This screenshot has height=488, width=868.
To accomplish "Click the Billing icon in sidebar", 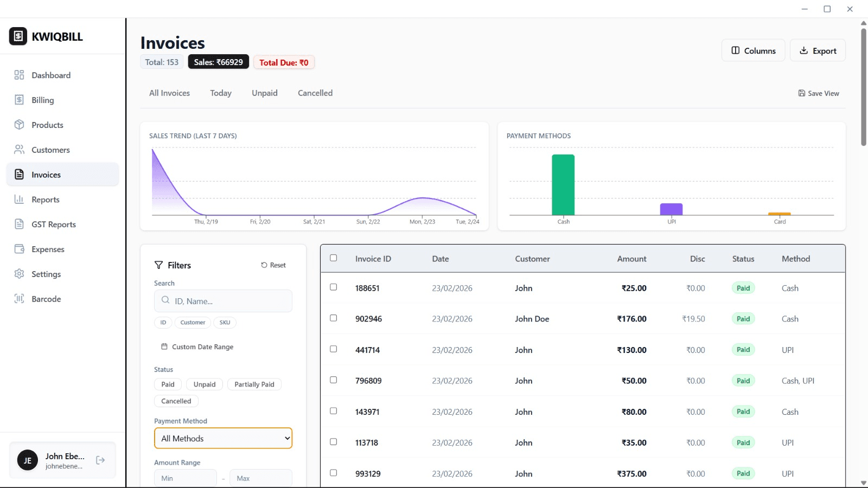I will [x=20, y=100].
